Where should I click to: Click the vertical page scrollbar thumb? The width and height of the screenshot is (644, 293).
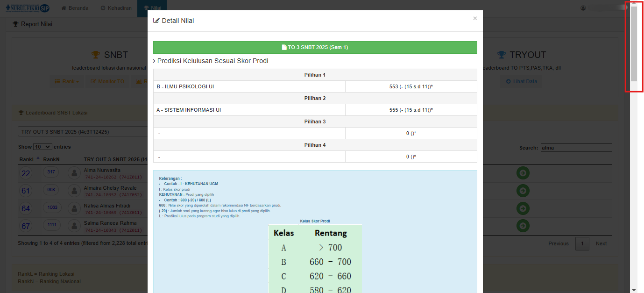pos(633,44)
